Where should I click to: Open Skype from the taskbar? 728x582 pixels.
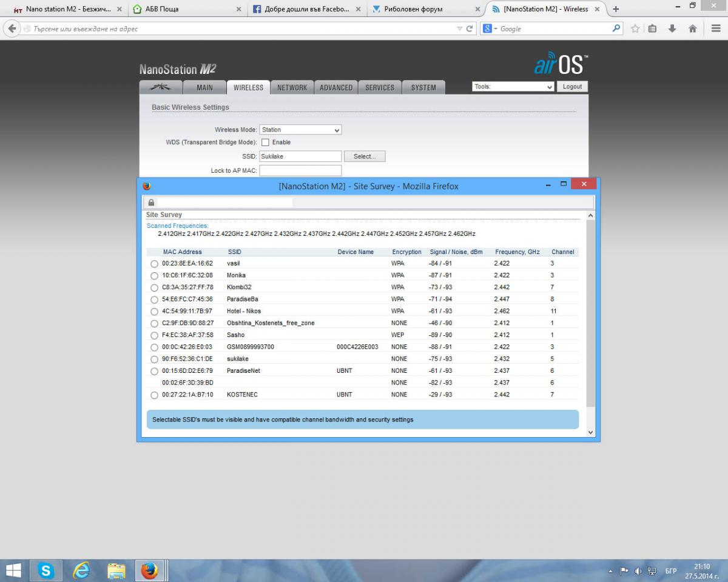click(46, 570)
